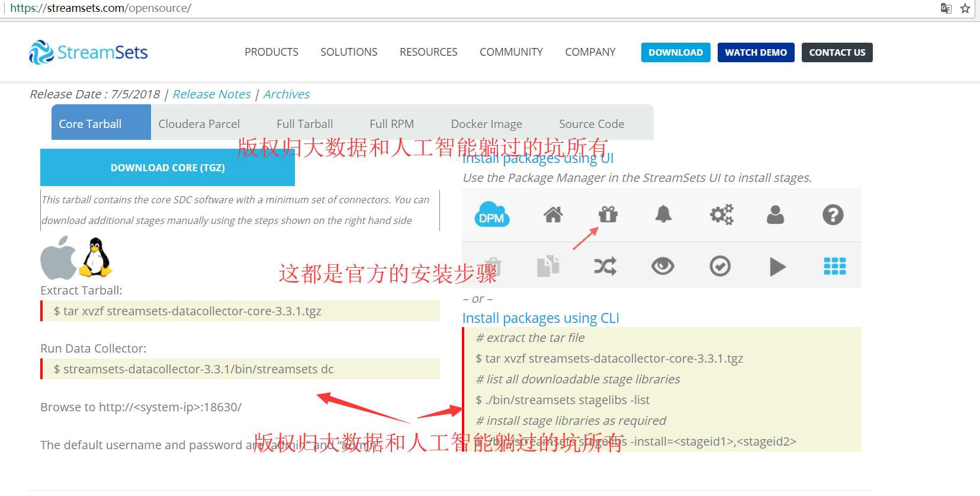Click the start pipeline play icon

click(777, 267)
